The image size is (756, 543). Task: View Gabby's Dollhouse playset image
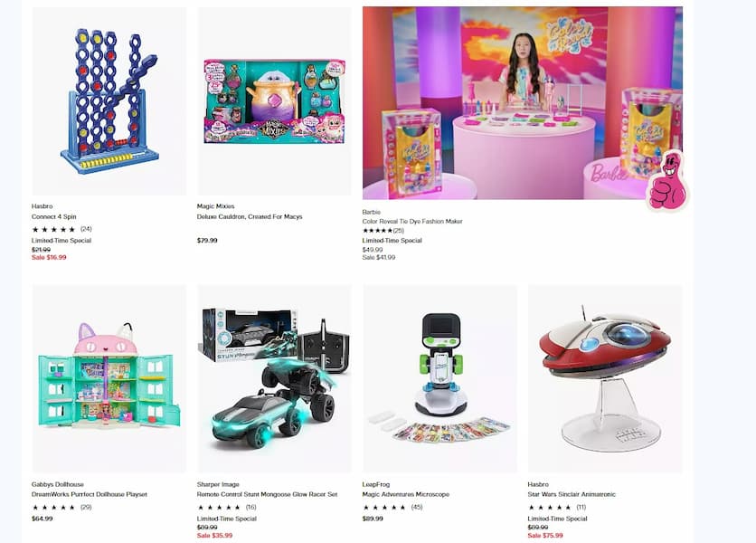click(109, 378)
